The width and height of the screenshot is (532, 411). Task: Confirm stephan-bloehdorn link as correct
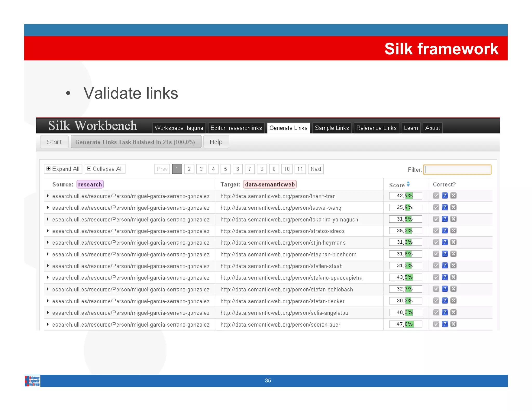(x=436, y=254)
